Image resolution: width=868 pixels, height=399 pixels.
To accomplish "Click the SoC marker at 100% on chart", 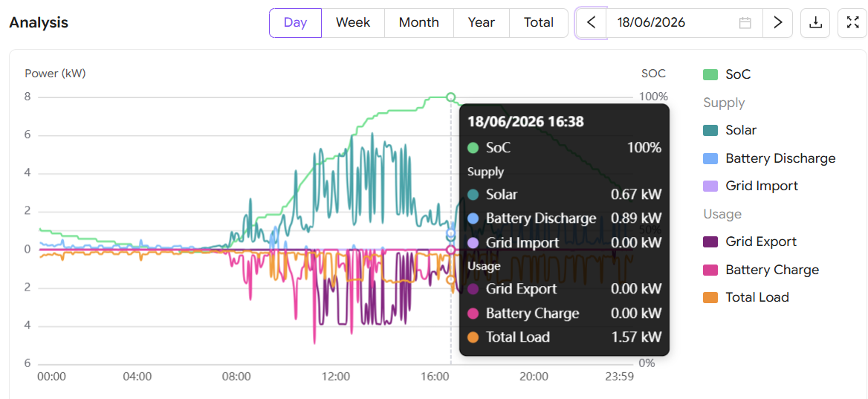I will tap(450, 97).
